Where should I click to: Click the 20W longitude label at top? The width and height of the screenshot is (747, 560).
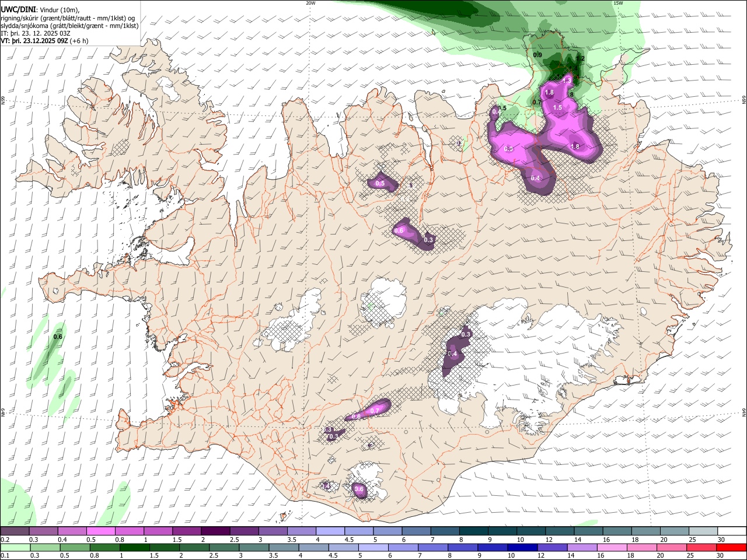[311, 3]
